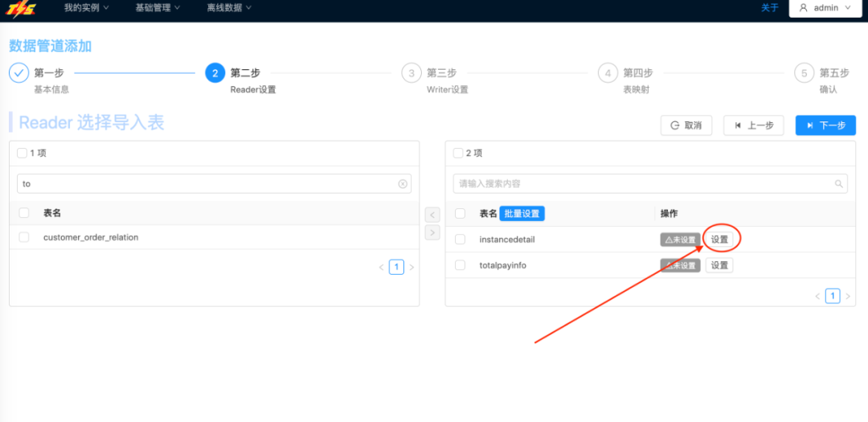Screen dimensions: 868x422
Task: Click 未设置 tag in totalpayinfo row
Action: 681,265
